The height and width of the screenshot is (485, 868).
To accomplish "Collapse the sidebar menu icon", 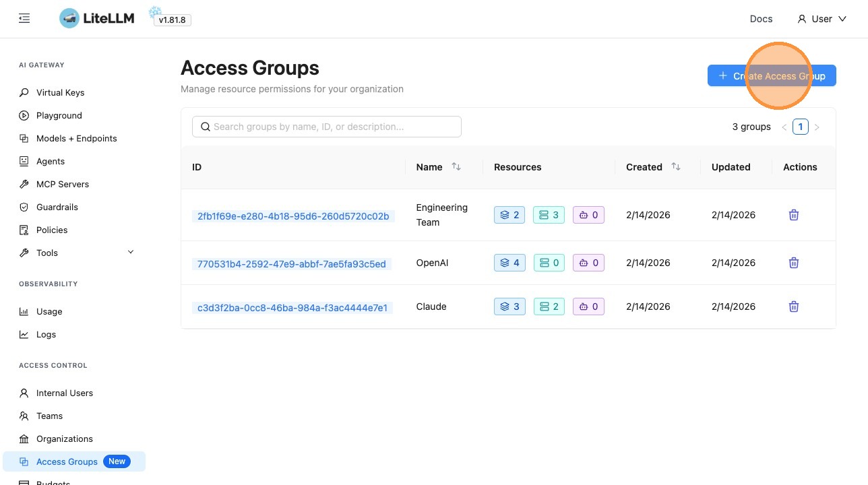I will [24, 19].
